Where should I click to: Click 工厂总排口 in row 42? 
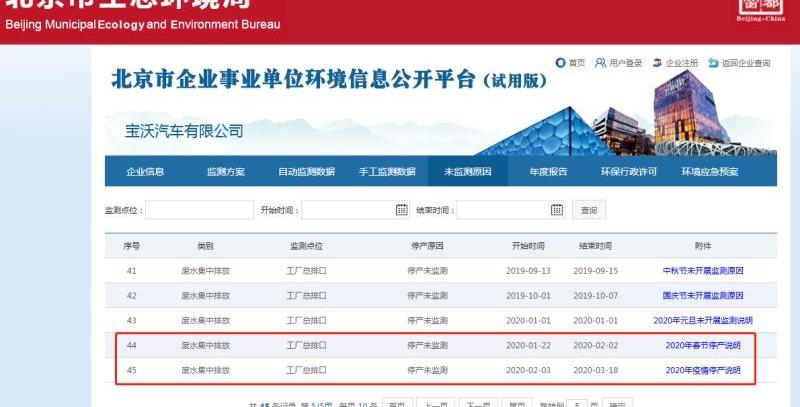tap(306, 295)
